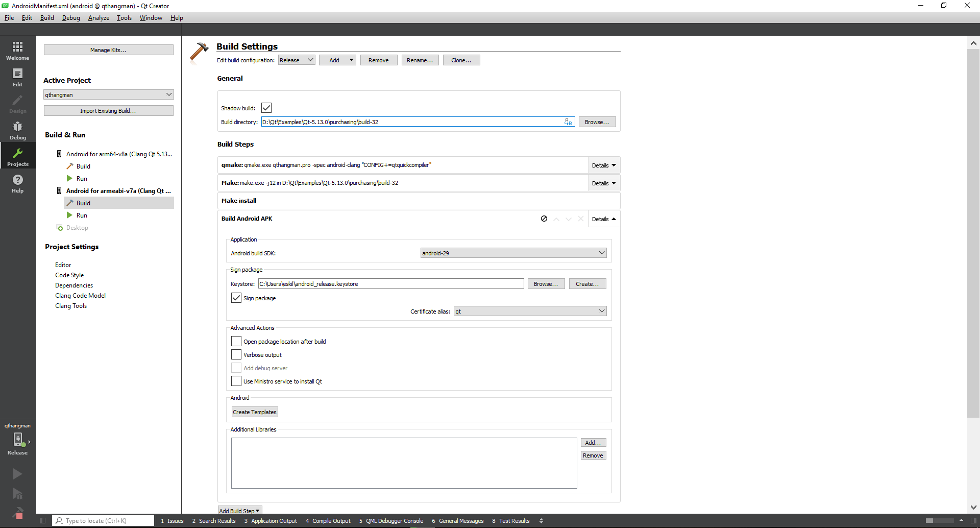Click the green Run button in sidebar

(x=17, y=474)
